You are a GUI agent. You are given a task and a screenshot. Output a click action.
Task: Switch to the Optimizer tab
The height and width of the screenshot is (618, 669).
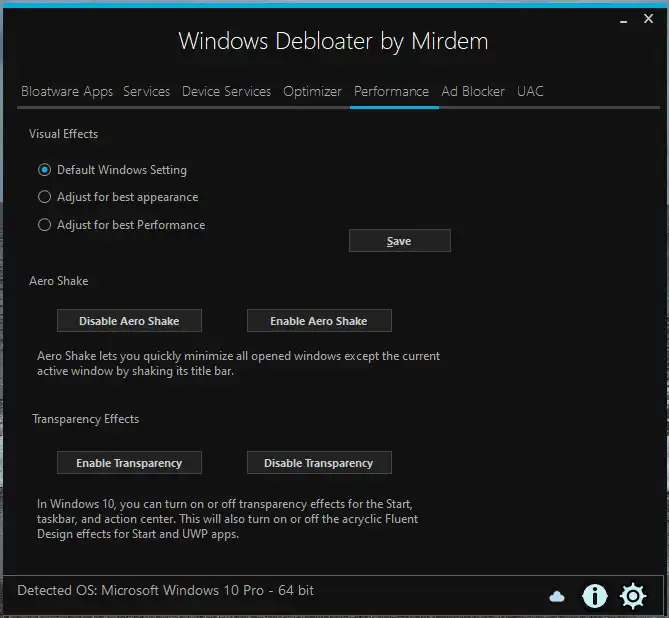point(312,91)
